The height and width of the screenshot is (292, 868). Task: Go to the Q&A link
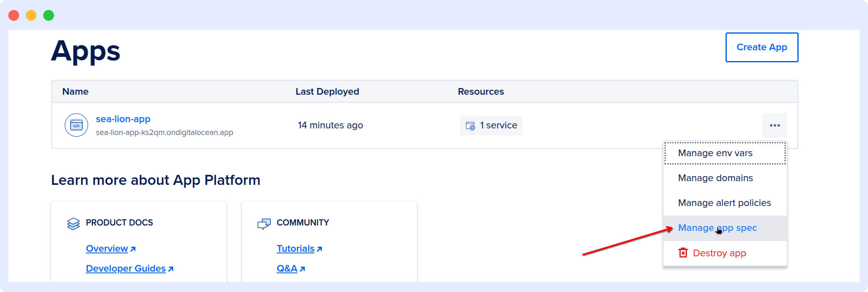pyautogui.click(x=287, y=269)
